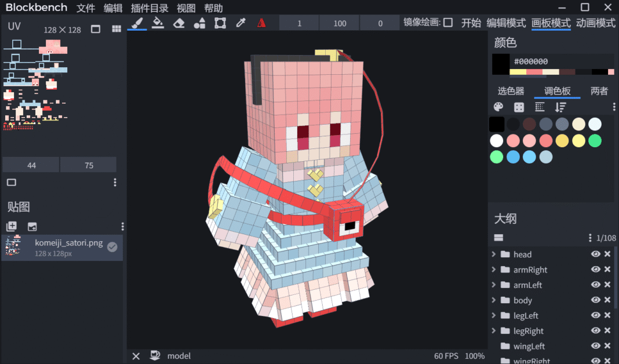Toggle the checkmark on komeiji_satori.png texture
The height and width of the screenshot is (364, 619).
click(x=112, y=247)
